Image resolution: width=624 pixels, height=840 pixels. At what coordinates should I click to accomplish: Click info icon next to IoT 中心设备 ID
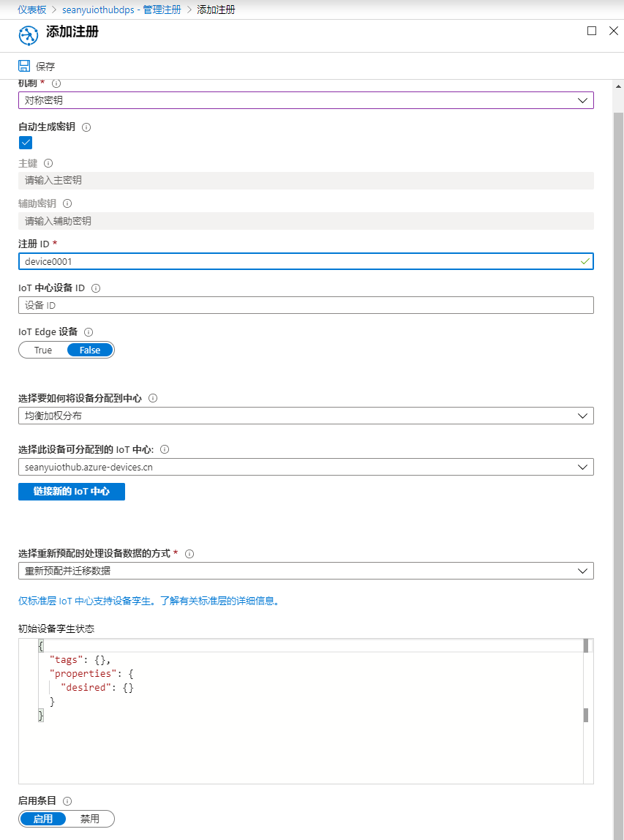(x=96, y=288)
